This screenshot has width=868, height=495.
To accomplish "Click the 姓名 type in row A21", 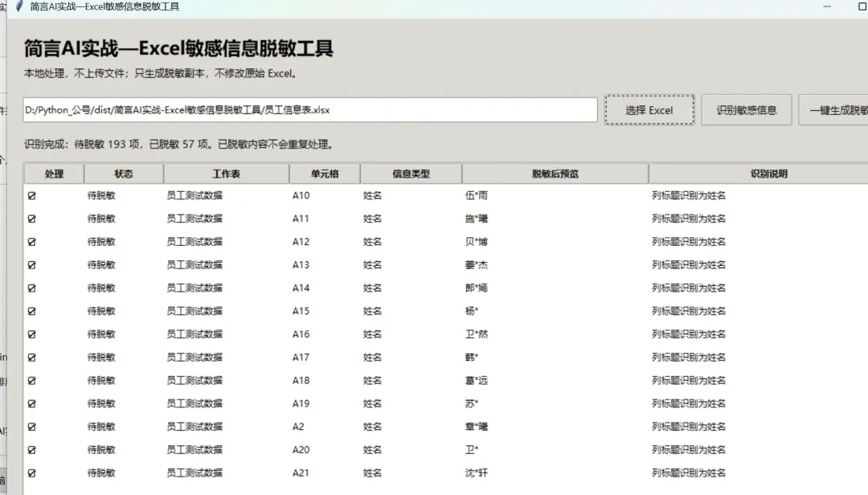I will (x=373, y=472).
